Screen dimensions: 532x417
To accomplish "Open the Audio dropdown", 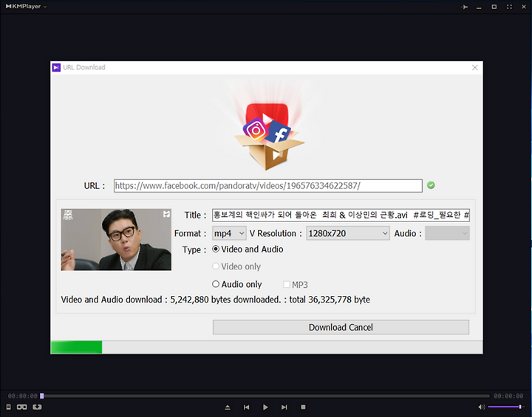I will pyautogui.click(x=447, y=233).
